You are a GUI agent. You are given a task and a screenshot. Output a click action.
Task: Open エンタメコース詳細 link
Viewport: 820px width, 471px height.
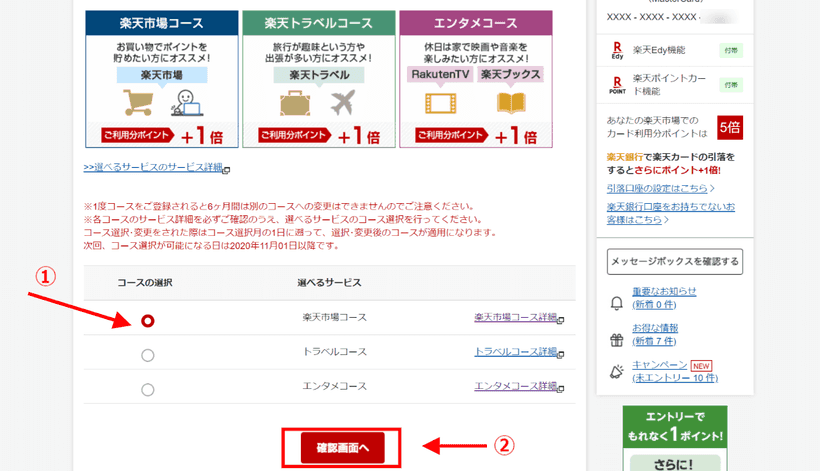click(515, 386)
